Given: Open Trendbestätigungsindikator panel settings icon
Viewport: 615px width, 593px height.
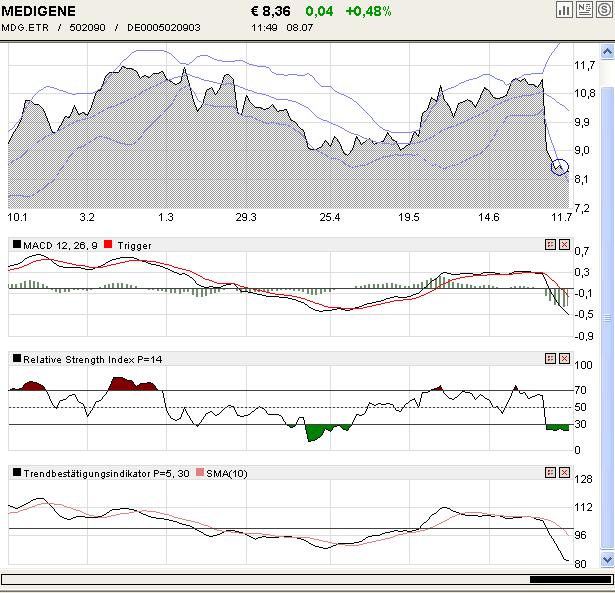Looking at the screenshot, I should tap(550, 471).
